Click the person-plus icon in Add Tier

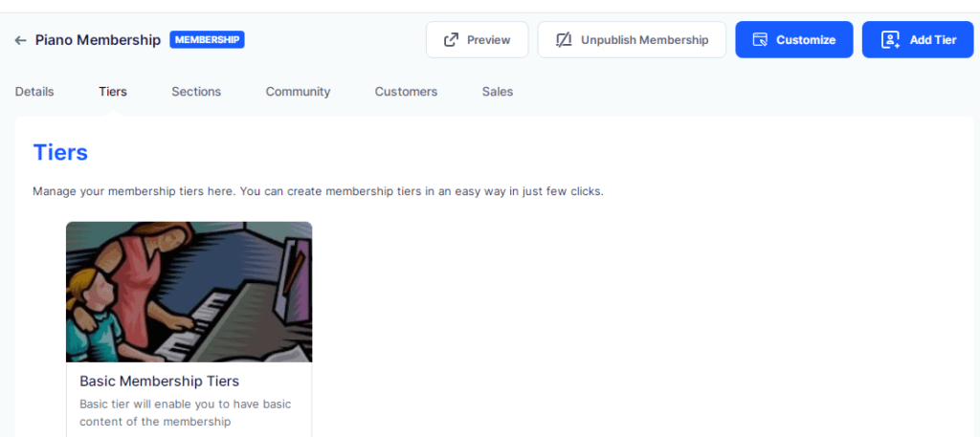click(x=890, y=40)
